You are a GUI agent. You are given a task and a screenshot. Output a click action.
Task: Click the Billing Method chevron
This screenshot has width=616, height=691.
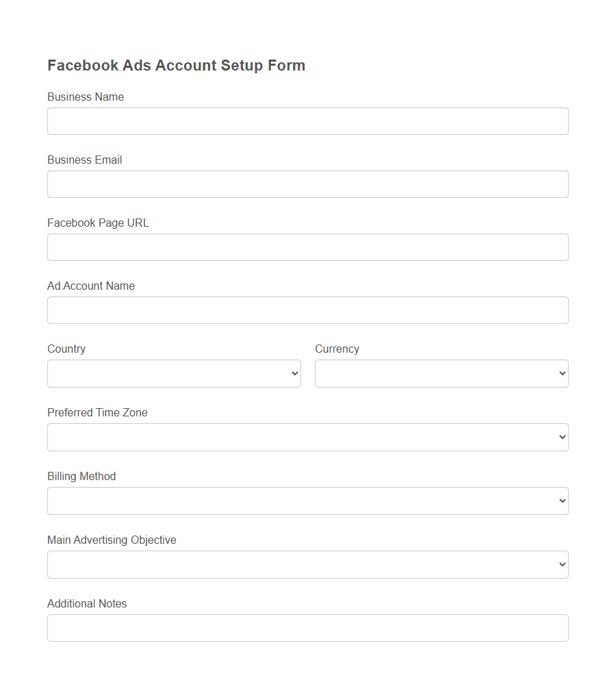click(x=561, y=501)
